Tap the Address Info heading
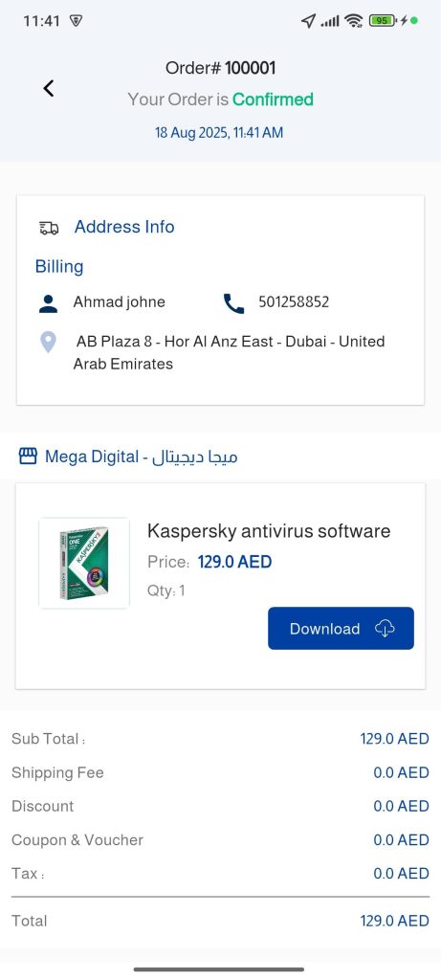 pos(124,227)
